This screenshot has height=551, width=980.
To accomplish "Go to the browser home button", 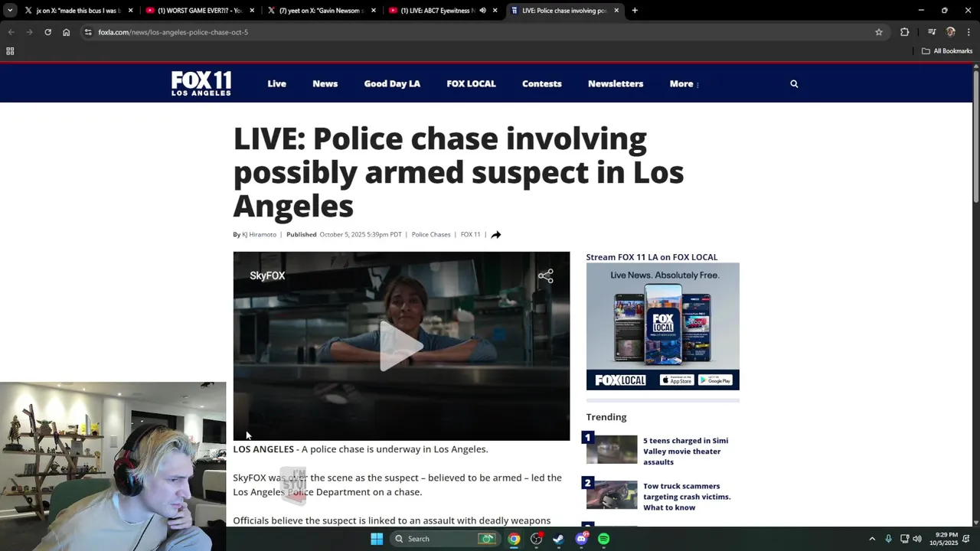I will [66, 32].
